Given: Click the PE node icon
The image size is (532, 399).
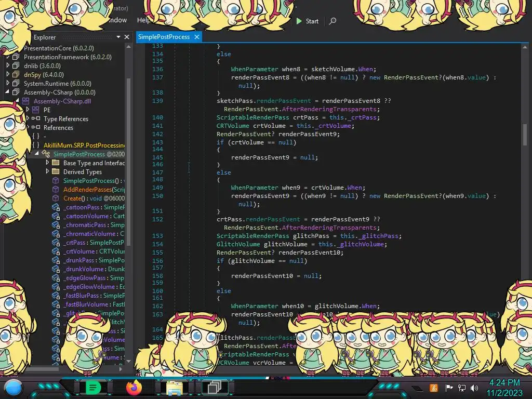Looking at the screenshot, I should click(x=36, y=110).
